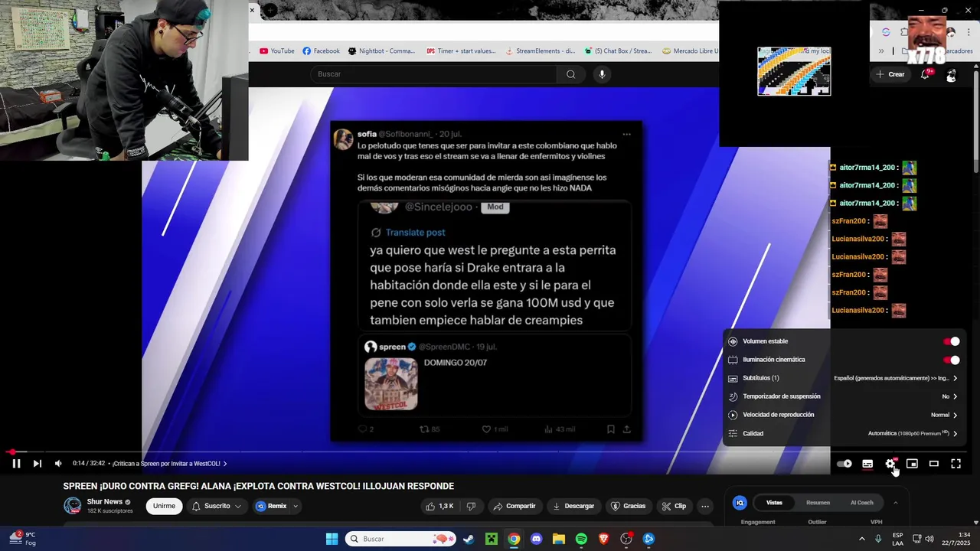Open YouTube notifications bell
980x551 pixels.
(x=926, y=74)
